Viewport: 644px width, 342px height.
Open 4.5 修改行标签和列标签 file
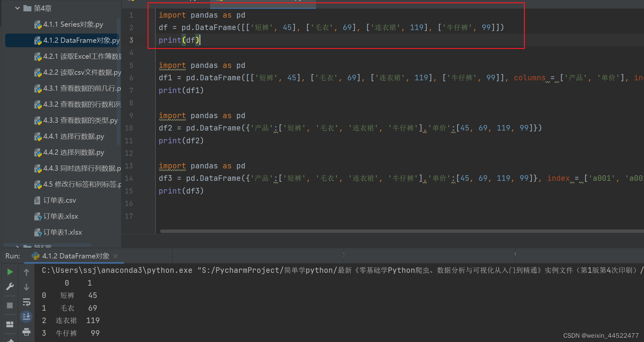(82, 184)
